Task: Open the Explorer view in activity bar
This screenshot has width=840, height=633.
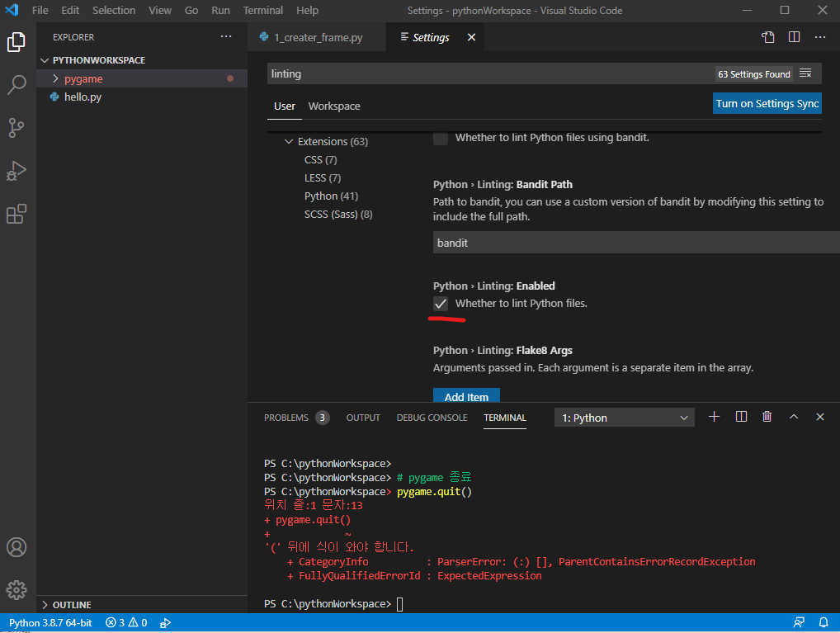Action: 16,42
